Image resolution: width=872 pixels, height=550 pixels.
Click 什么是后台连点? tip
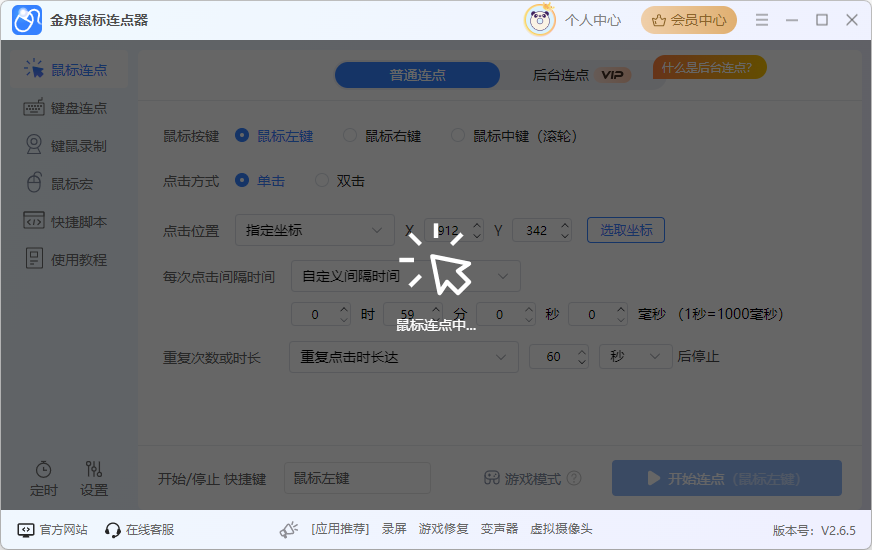pyautogui.click(x=709, y=67)
